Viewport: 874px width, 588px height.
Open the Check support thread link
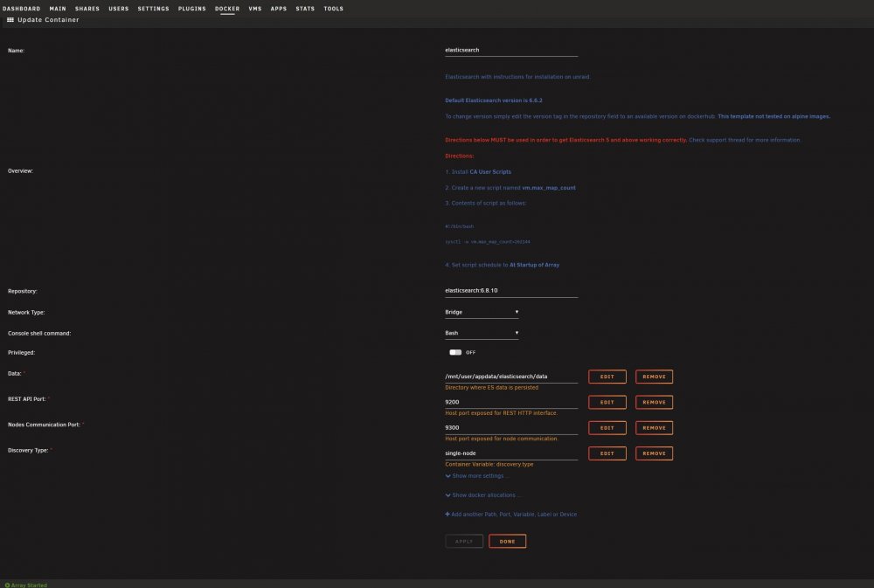(744, 140)
